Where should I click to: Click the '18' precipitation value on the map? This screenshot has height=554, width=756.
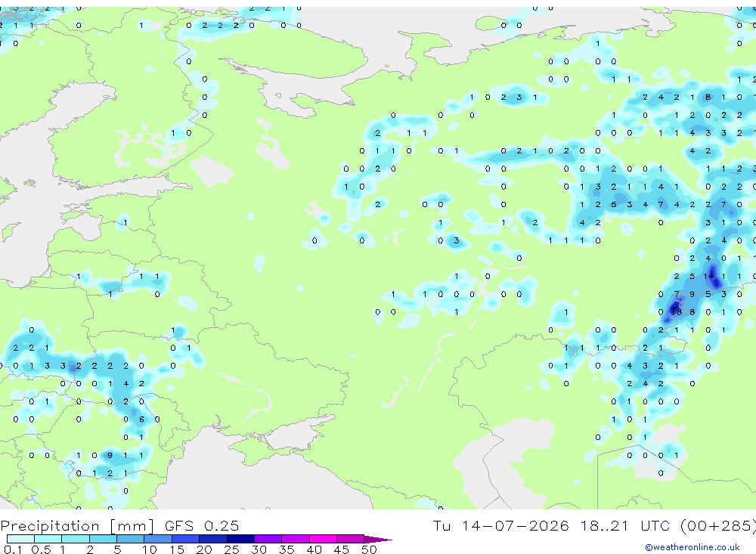[677, 312]
